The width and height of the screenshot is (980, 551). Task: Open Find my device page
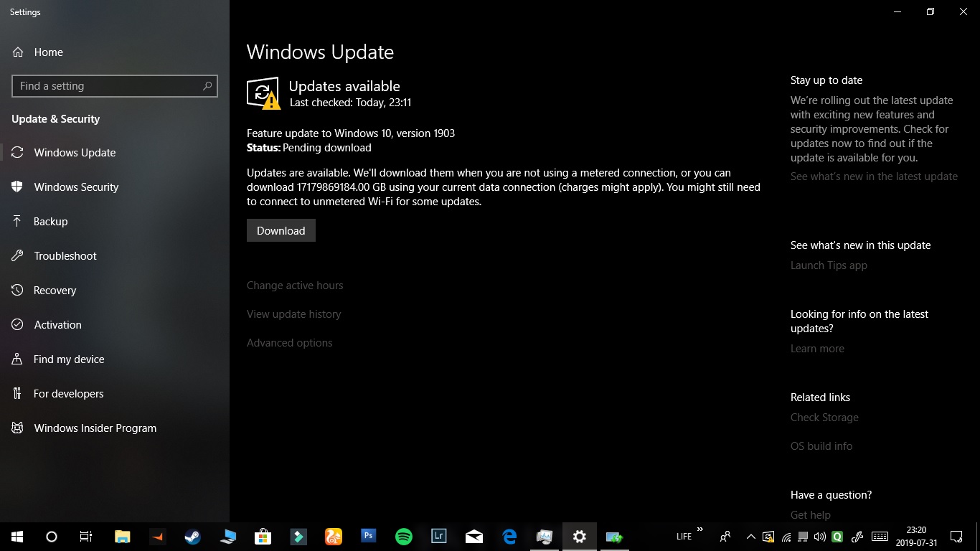(115, 359)
